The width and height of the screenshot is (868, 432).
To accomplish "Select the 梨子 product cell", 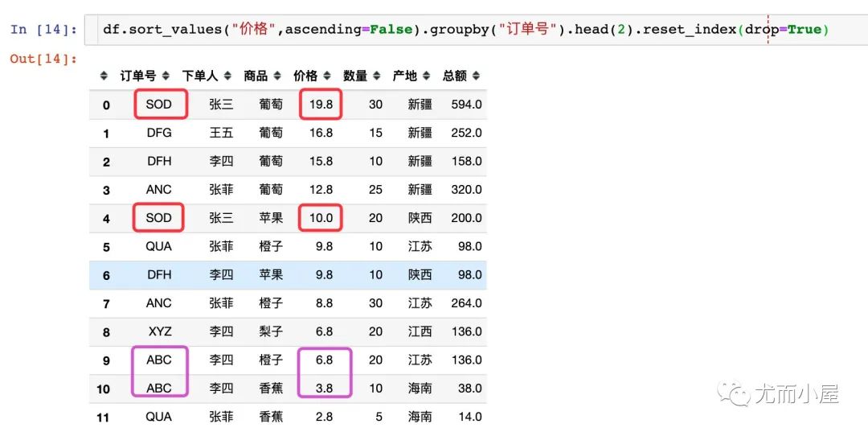I will click(271, 331).
